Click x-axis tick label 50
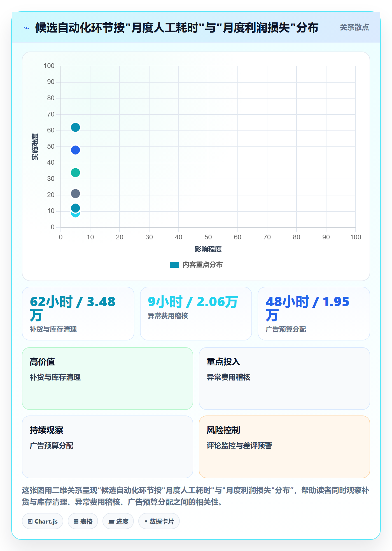 tap(208, 237)
